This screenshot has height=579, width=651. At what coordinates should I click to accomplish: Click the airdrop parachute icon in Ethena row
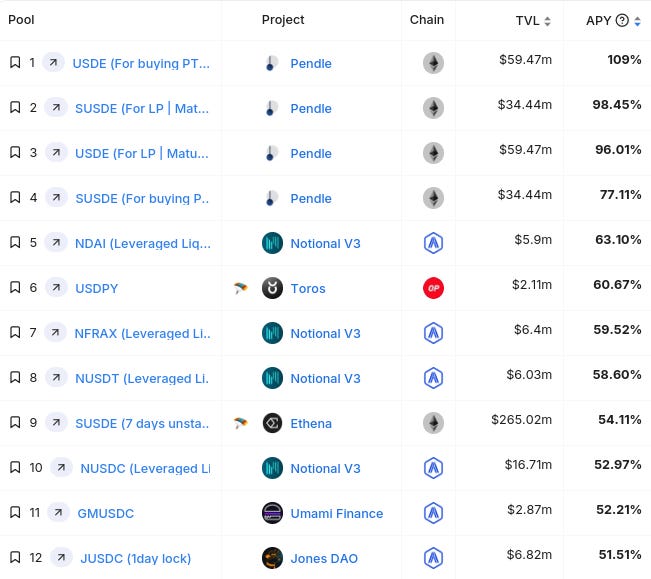pyautogui.click(x=240, y=423)
